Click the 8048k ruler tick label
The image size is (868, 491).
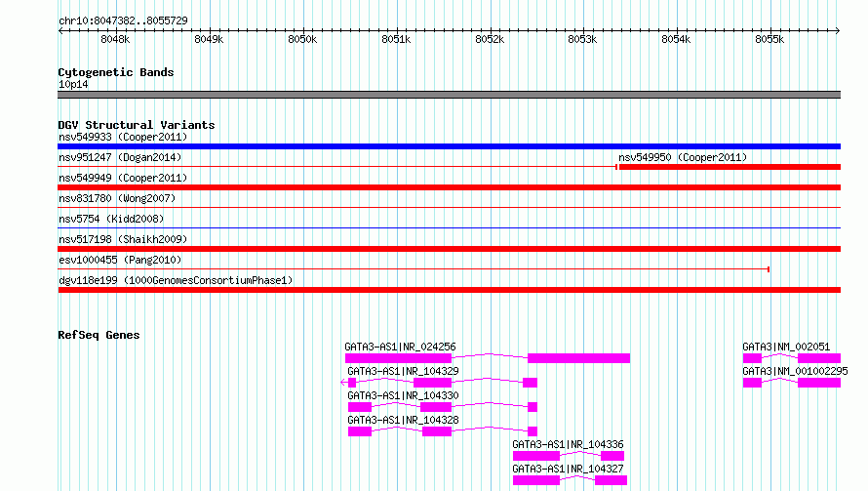[115, 39]
